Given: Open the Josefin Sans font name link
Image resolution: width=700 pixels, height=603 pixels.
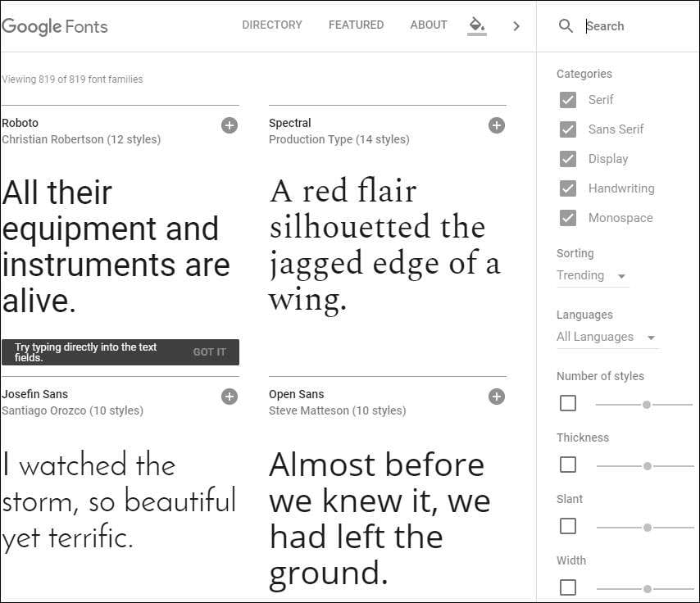Looking at the screenshot, I should pos(34,394).
